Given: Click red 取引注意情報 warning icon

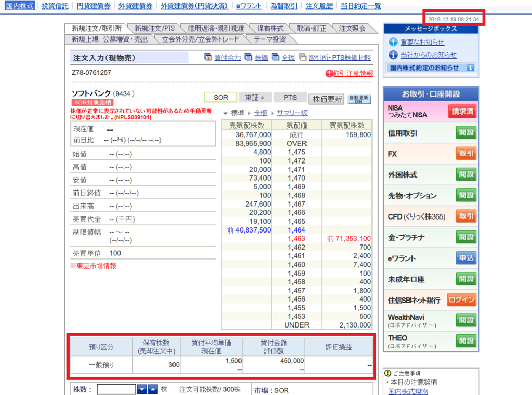Looking at the screenshot, I should tap(329, 73).
